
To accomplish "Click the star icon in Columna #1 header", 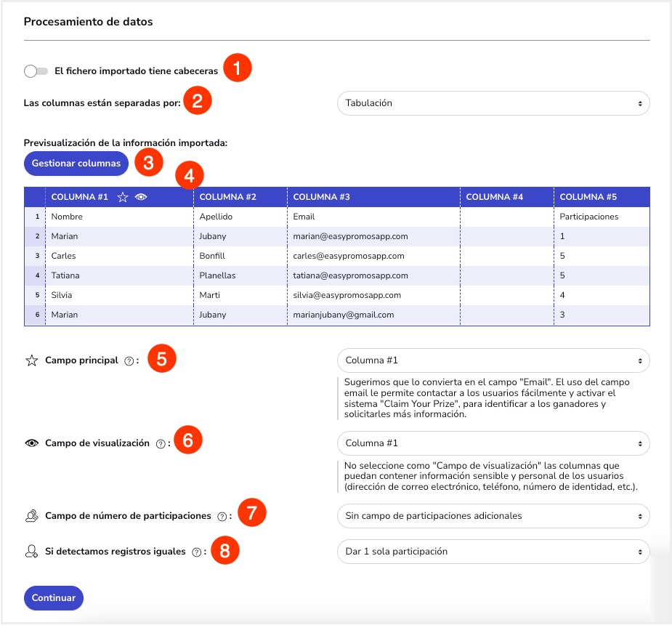I will coord(123,197).
